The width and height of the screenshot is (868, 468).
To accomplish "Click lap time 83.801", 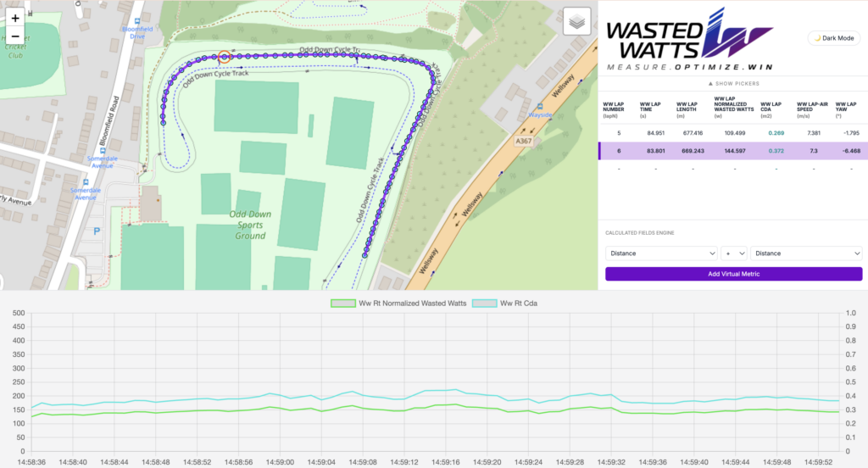I will [655, 151].
